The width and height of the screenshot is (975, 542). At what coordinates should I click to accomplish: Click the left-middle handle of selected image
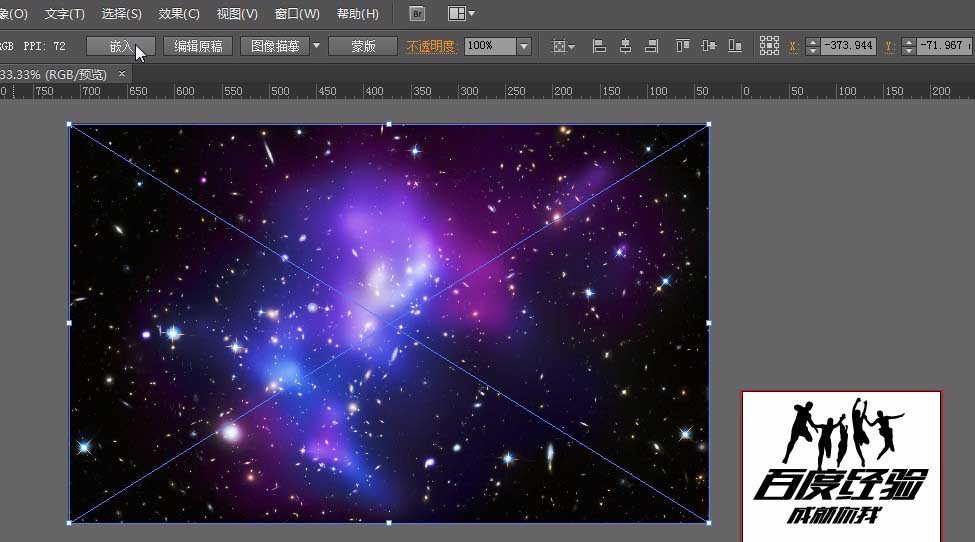[69, 323]
